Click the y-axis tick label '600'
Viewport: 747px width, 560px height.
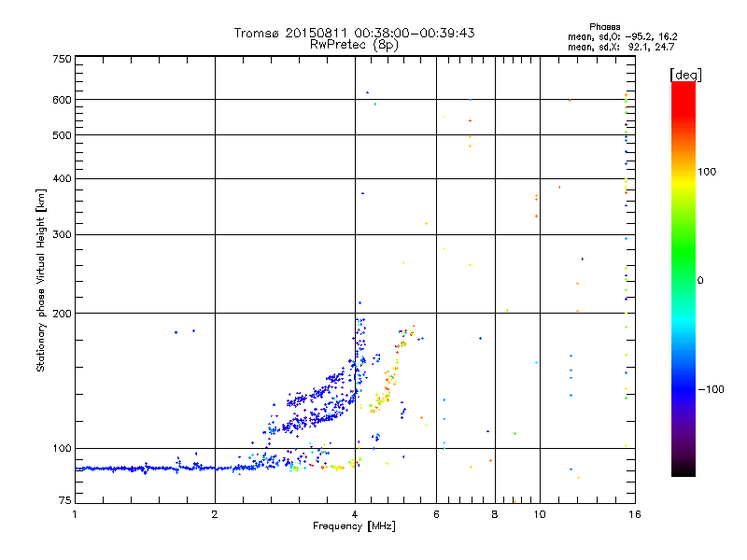(x=63, y=100)
